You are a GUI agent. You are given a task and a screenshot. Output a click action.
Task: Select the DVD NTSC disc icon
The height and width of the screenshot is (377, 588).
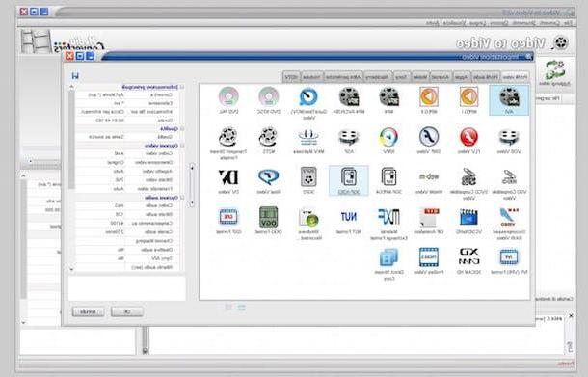pos(269,99)
